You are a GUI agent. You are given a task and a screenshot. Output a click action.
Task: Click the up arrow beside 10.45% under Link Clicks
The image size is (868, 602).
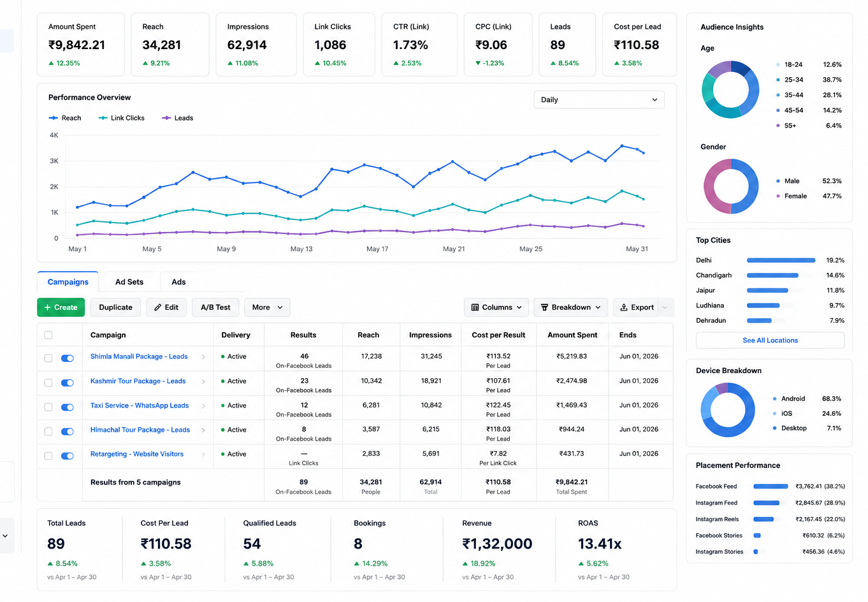pos(317,63)
